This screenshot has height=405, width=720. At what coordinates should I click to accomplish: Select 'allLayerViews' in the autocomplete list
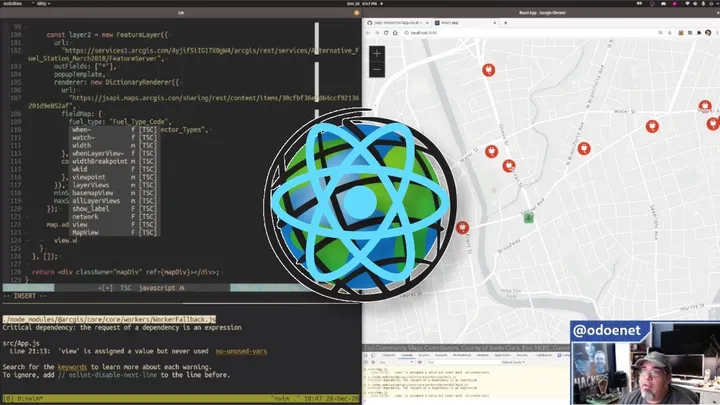tap(113, 201)
